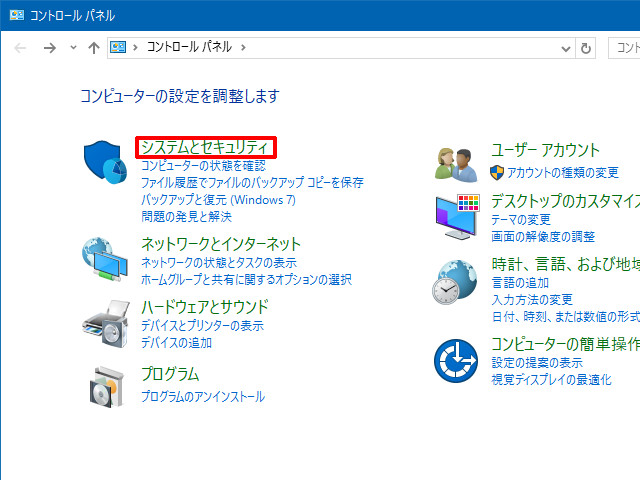Expand the address bar history dropdown
Image resolution: width=640 pixels, height=480 pixels.
click(x=566, y=49)
